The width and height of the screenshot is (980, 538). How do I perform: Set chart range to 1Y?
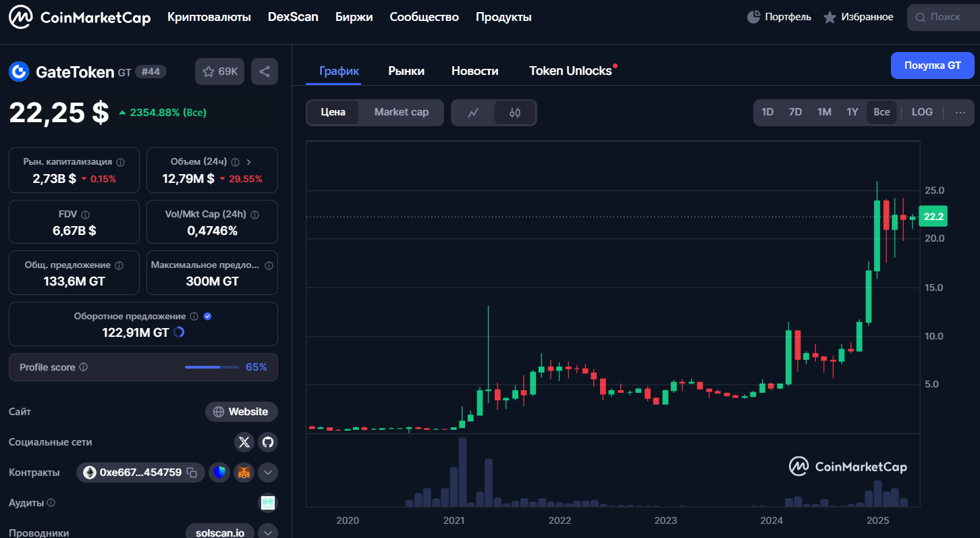(852, 112)
